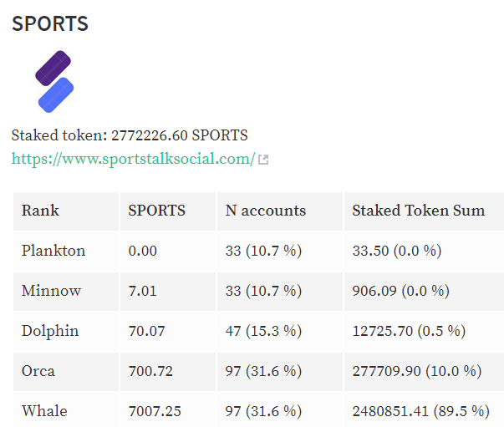Click the Rank column header

coord(66,211)
